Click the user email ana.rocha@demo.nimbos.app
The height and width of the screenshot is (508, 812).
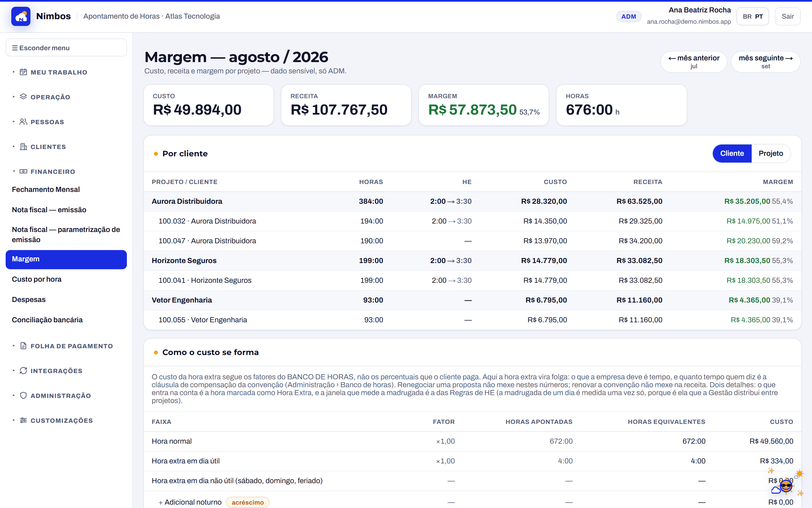[689, 21]
